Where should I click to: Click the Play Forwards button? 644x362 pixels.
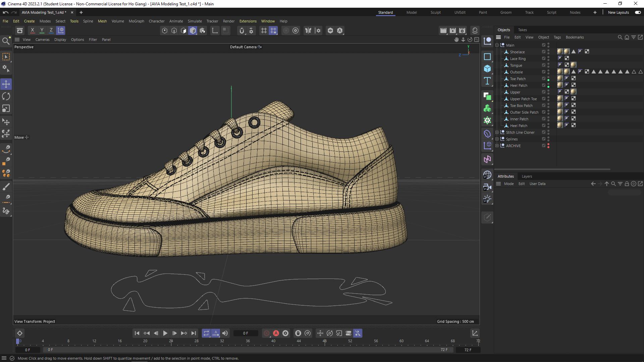pos(165,333)
